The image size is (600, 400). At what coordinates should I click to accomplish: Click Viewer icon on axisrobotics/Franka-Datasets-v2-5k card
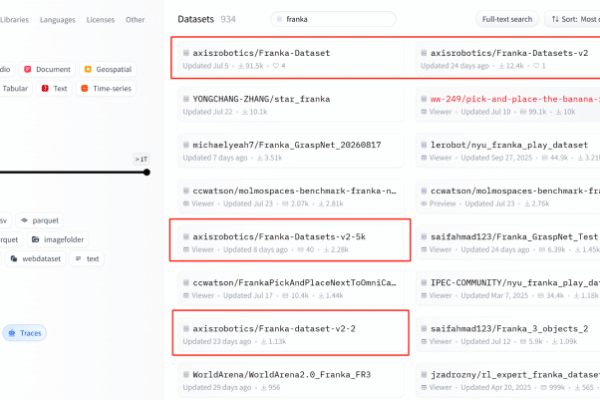[x=186, y=250]
